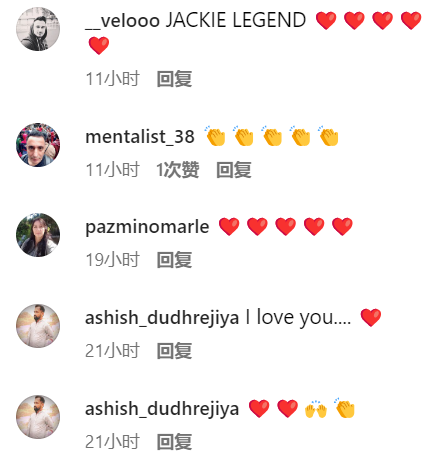The height and width of the screenshot is (467, 435).
Task: Open pazminomarle's username link
Action: click(147, 228)
